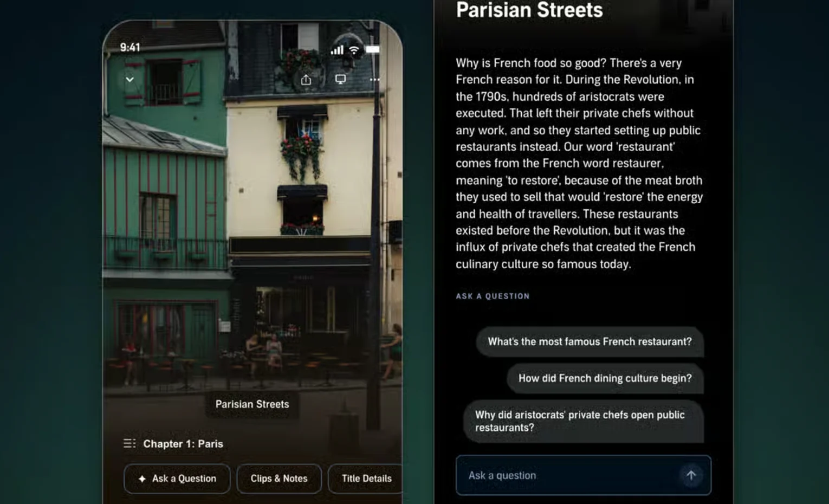Select the Chapter 1: Paris label

click(x=183, y=444)
